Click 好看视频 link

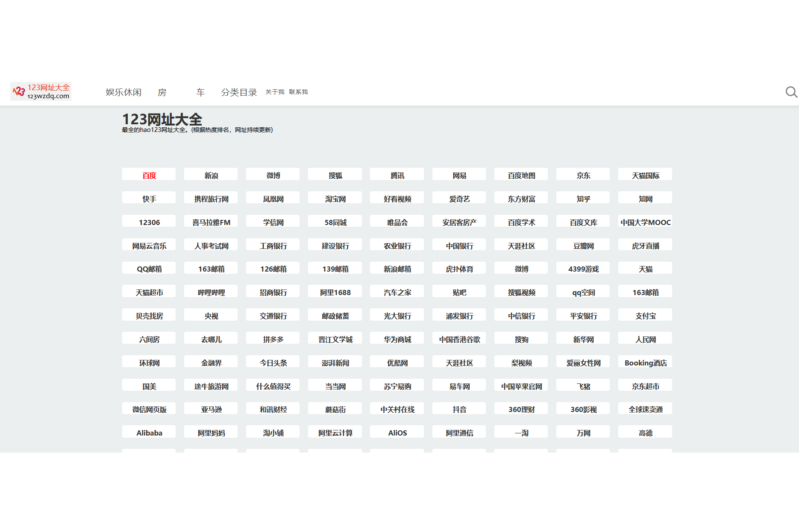[x=397, y=199]
